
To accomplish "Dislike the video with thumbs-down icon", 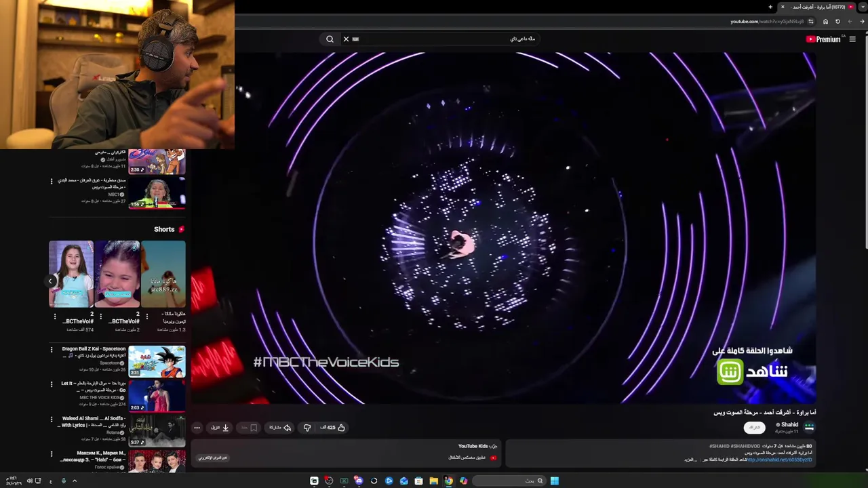I will [x=307, y=428].
